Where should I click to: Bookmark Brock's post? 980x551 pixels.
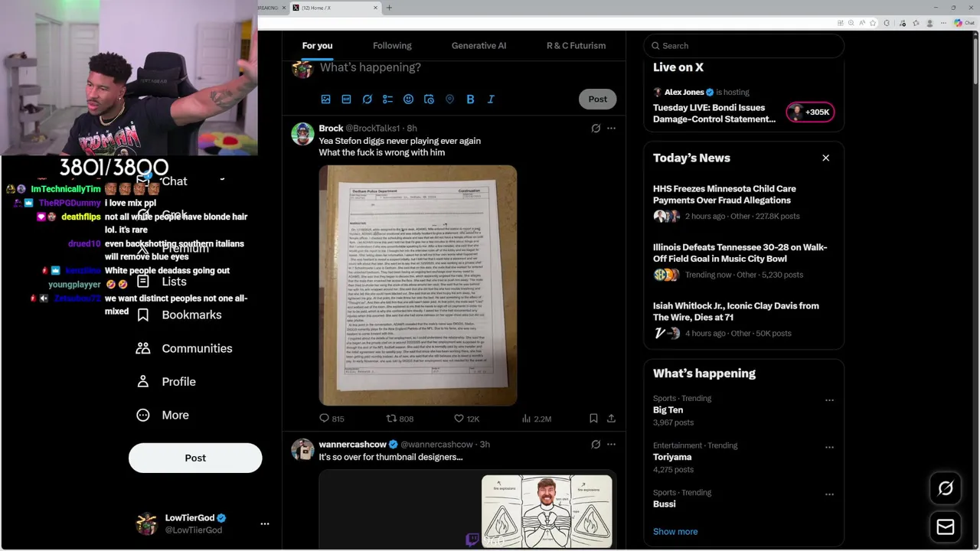[x=593, y=419]
